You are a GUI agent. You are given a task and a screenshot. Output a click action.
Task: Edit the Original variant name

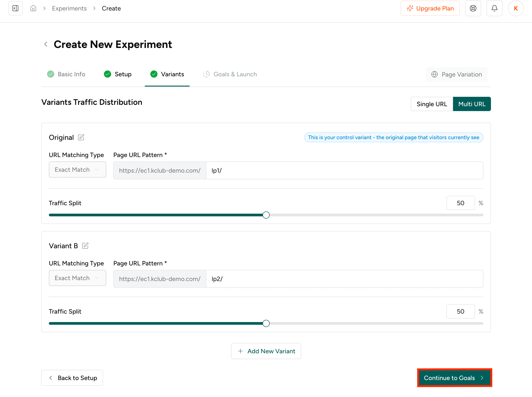tap(81, 137)
